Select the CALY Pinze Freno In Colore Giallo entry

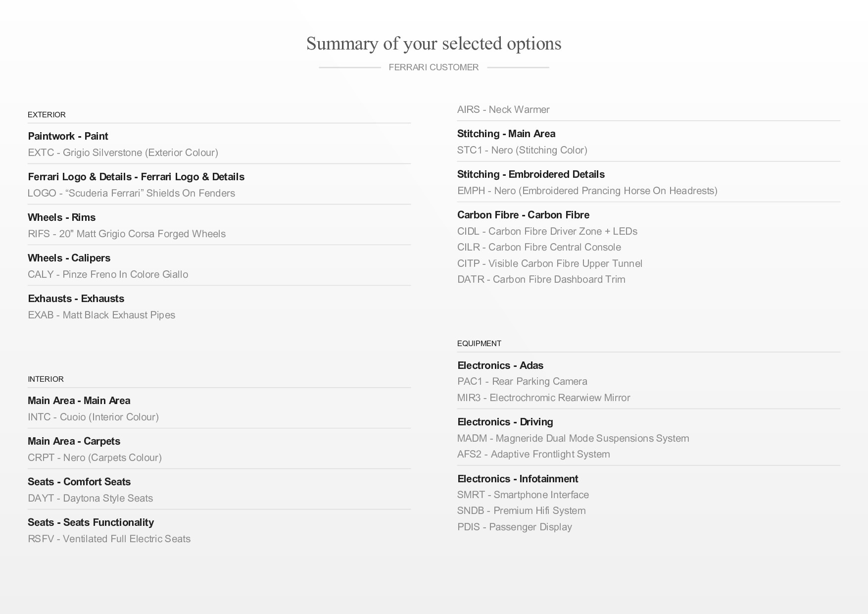pos(108,274)
